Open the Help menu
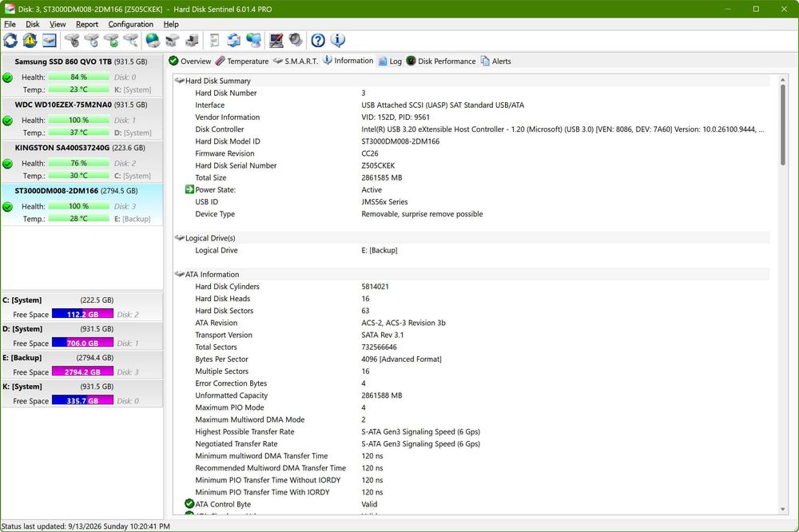 coord(171,24)
